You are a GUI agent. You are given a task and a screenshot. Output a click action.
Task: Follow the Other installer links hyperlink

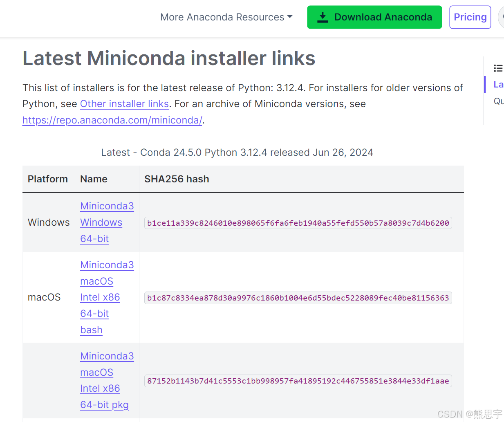pos(124,104)
